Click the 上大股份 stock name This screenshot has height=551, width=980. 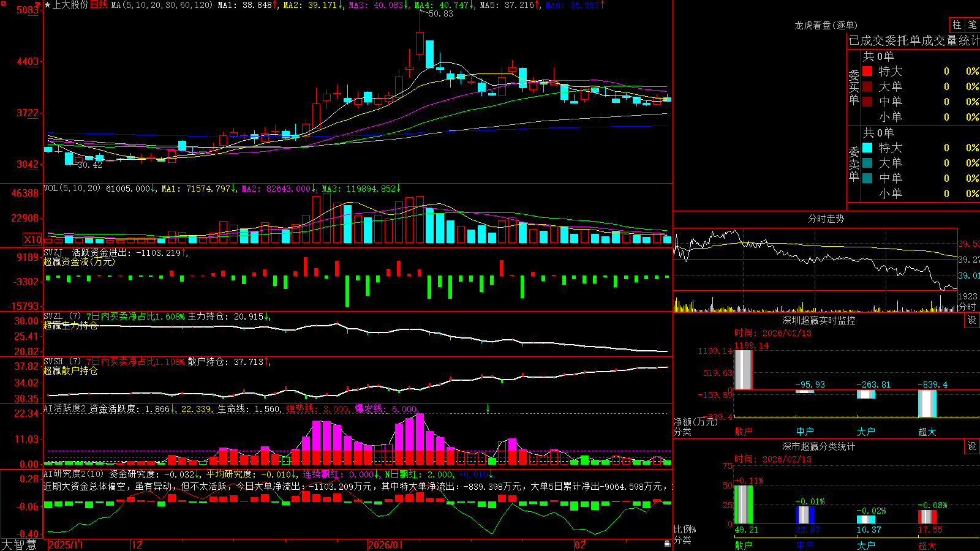point(70,5)
